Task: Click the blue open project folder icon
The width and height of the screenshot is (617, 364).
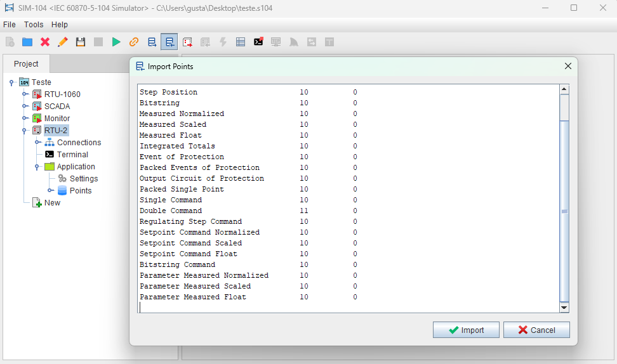Action: [27, 42]
